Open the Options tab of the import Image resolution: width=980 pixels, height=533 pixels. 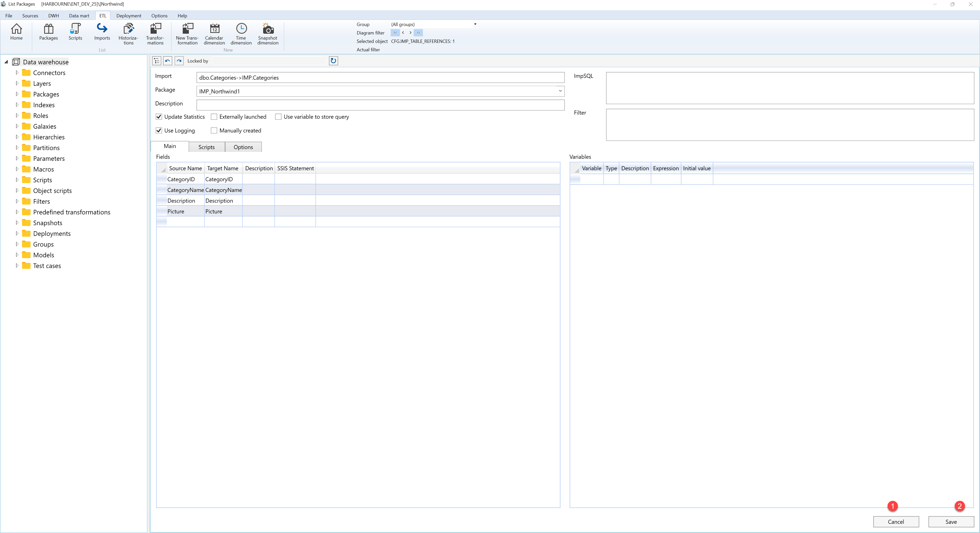coord(243,147)
